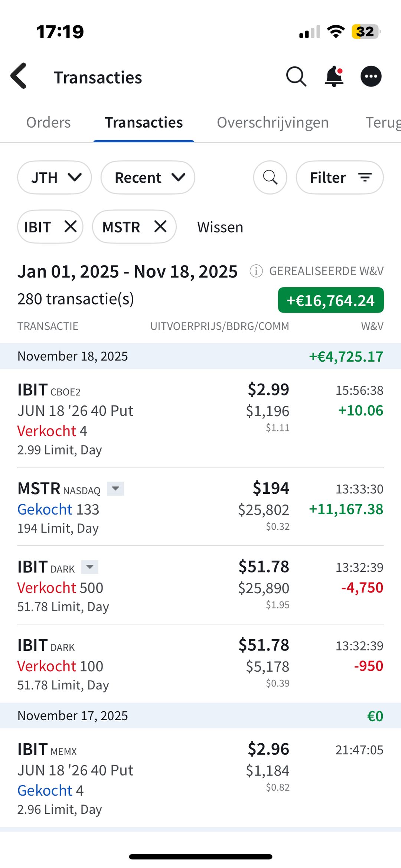Open the JTH account dropdown
This screenshot has width=401, height=868.
pos(55,177)
